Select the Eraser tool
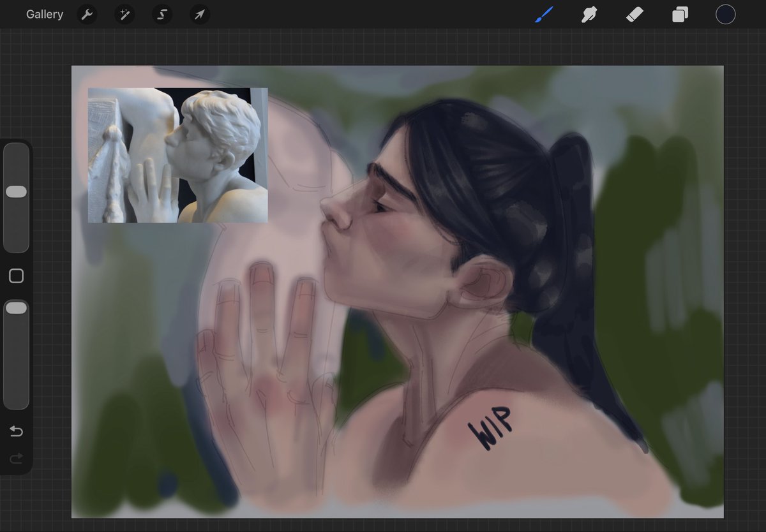 tap(635, 14)
